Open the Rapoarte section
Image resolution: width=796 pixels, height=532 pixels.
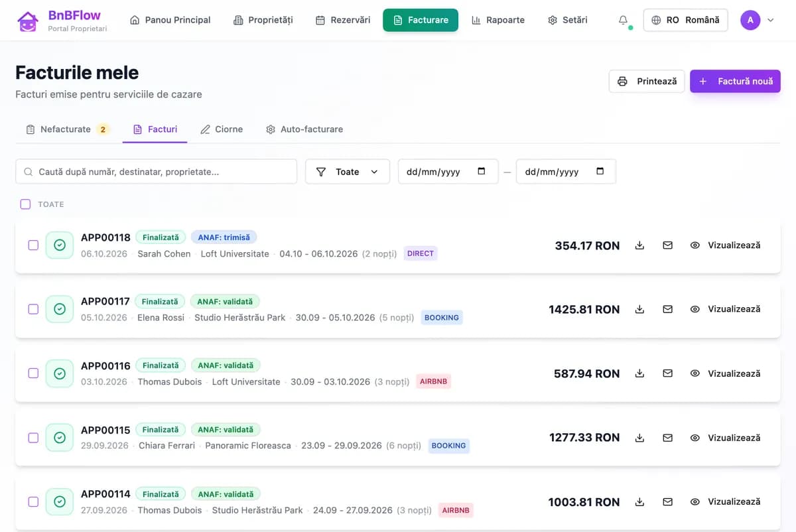(498, 20)
